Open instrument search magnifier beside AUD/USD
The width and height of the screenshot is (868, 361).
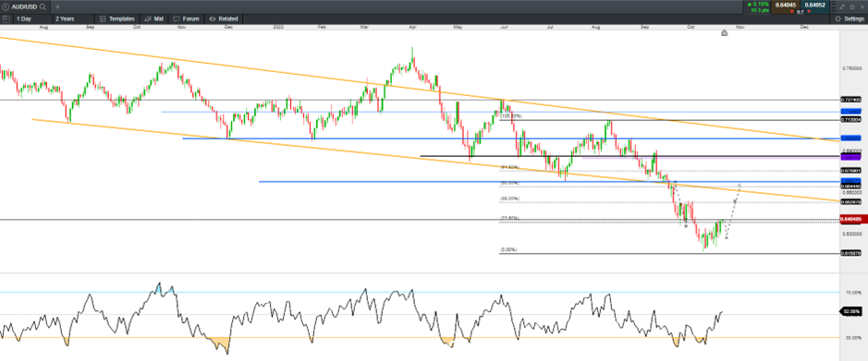43,6
